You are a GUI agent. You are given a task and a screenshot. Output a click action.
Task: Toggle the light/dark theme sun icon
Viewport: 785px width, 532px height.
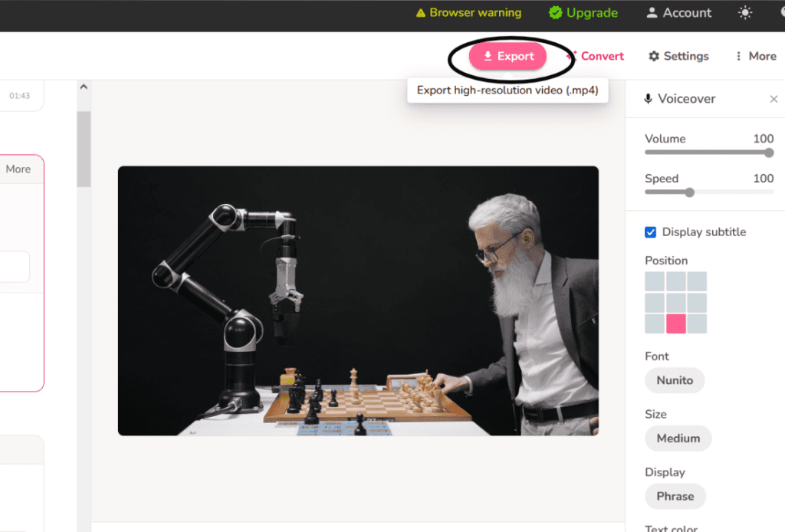click(744, 12)
